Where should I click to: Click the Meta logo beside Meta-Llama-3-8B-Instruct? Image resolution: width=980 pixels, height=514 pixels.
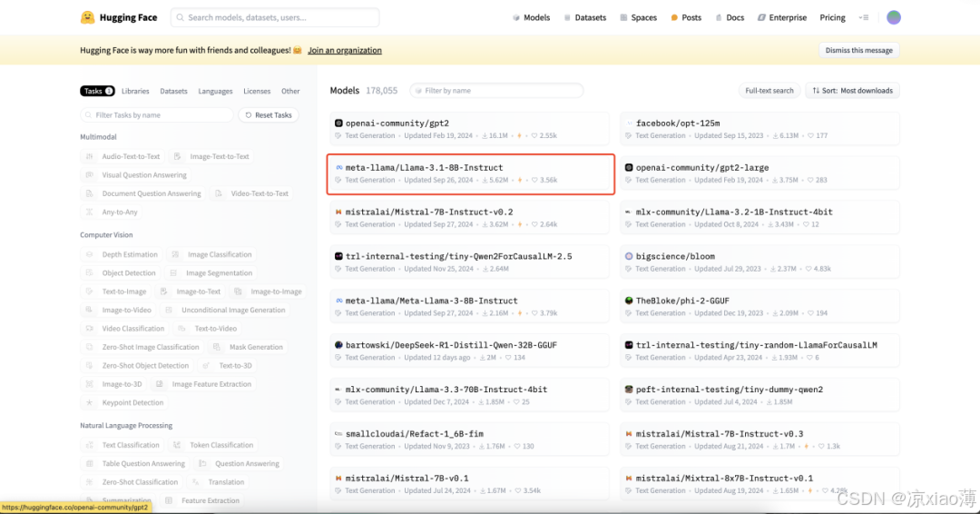[x=338, y=301]
